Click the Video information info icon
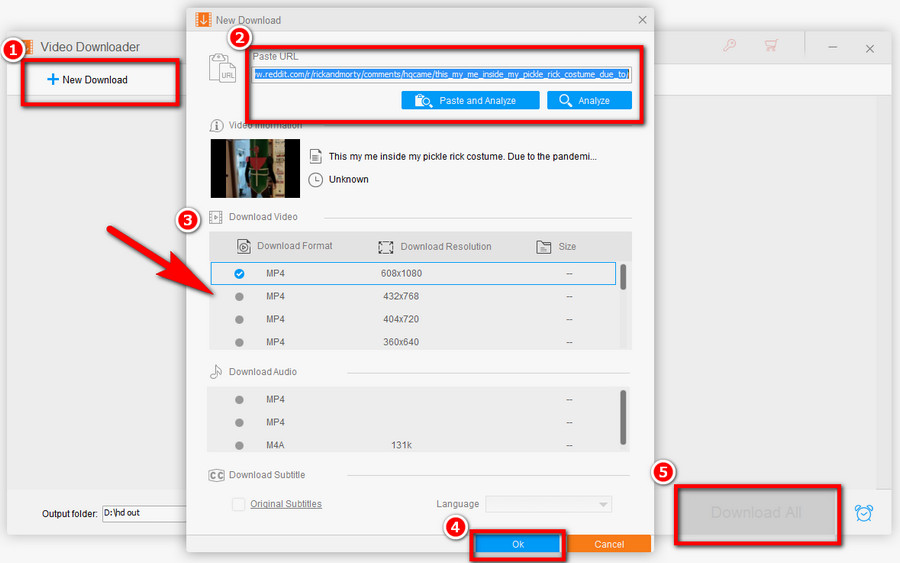The width and height of the screenshot is (900, 563). (x=216, y=125)
